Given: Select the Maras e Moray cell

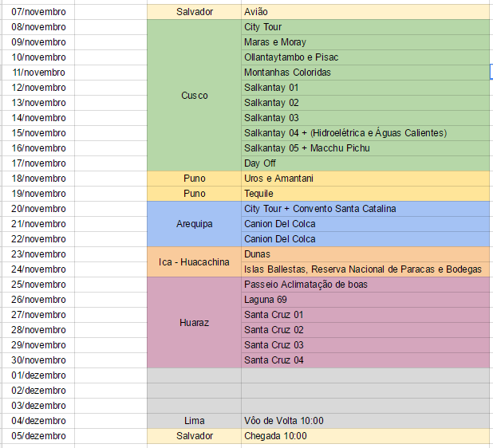Looking at the screenshot, I should click(365, 42).
